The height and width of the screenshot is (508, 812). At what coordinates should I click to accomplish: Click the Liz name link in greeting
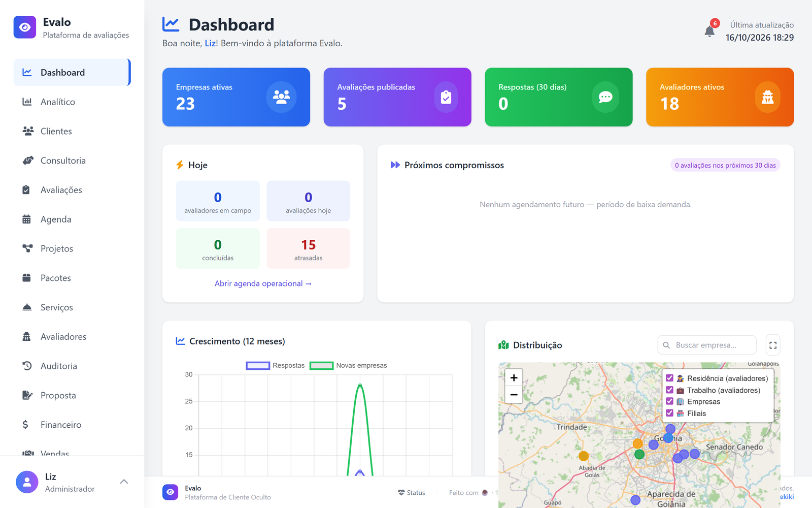(210, 43)
